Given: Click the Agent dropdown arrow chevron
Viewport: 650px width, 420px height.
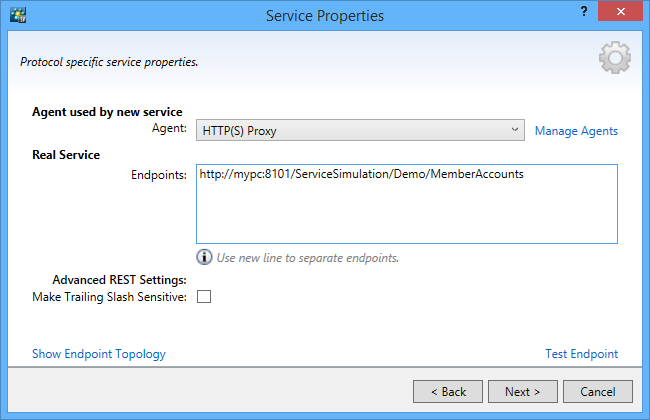Looking at the screenshot, I should pyautogui.click(x=514, y=131).
